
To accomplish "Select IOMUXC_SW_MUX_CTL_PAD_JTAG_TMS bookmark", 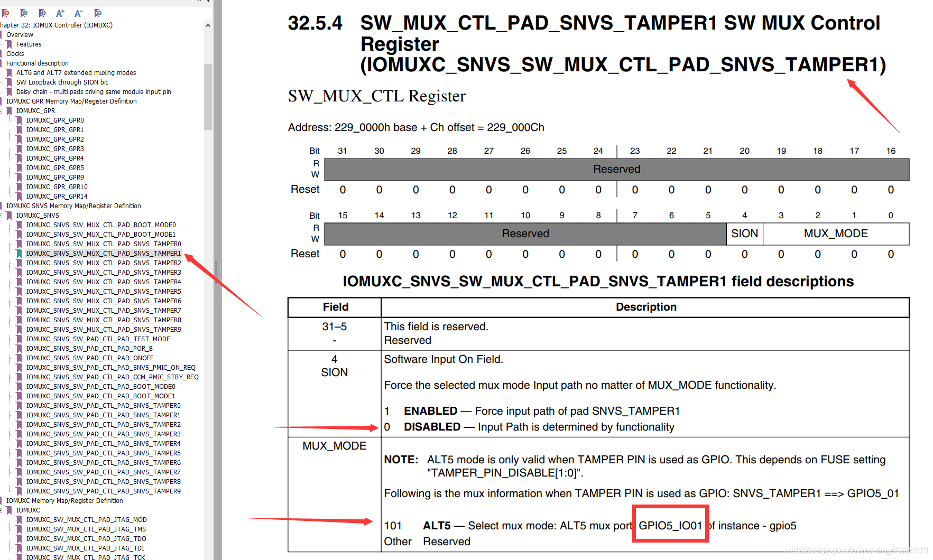I will [x=86, y=529].
